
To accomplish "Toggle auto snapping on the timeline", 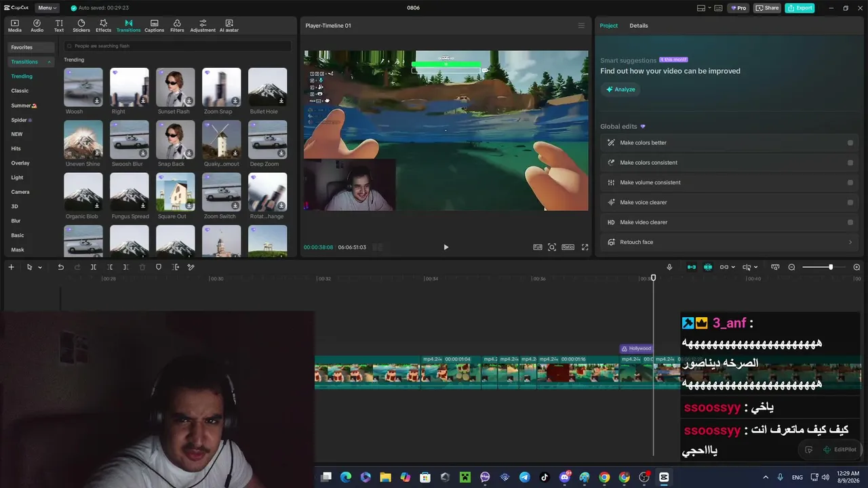I will [707, 267].
